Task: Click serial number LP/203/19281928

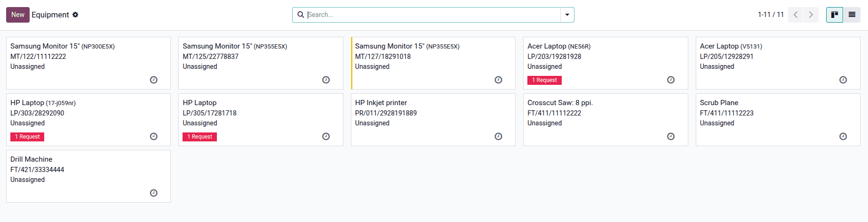Action: pyautogui.click(x=554, y=57)
